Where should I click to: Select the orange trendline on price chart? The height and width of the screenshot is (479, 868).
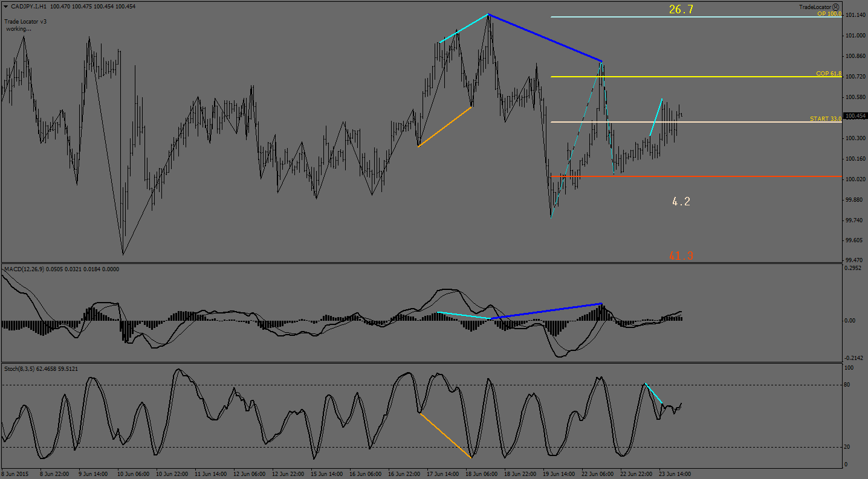point(444,127)
